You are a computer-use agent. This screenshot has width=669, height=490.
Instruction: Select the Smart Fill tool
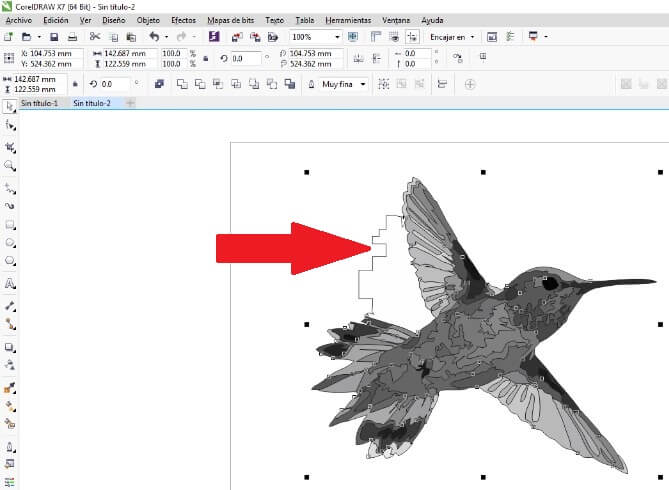pyautogui.click(x=10, y=424)
